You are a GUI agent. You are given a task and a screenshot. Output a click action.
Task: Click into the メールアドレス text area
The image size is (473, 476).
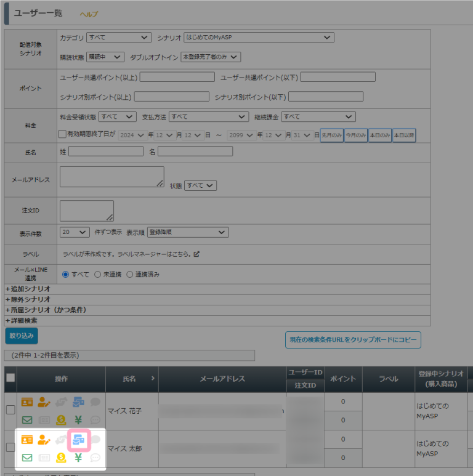(112, 177)
